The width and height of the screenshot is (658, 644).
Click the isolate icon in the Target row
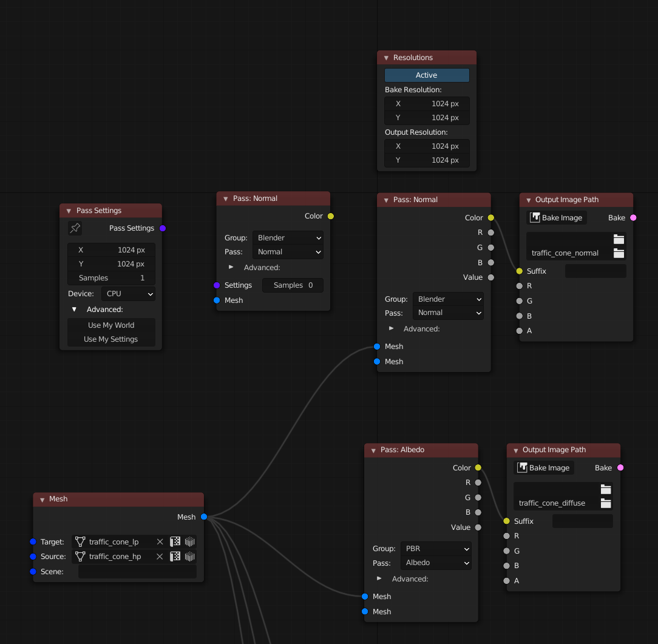(175, 541)
